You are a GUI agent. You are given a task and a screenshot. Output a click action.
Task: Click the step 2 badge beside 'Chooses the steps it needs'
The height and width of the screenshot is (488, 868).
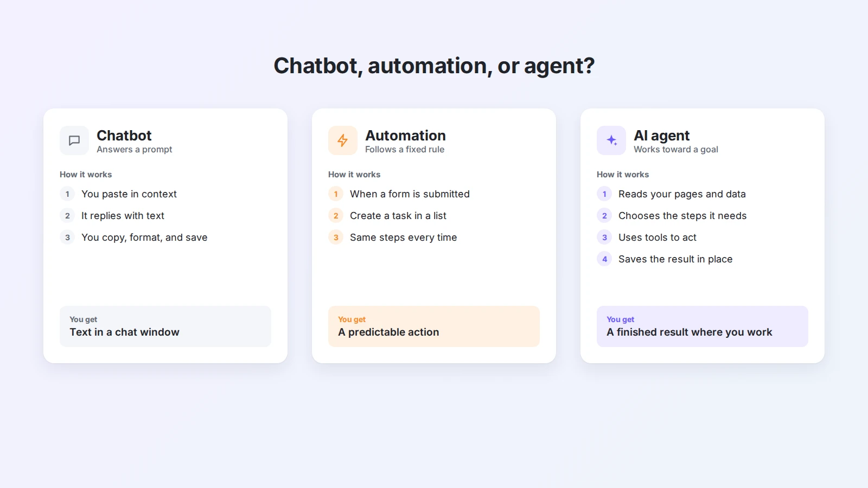pos(604,215)
